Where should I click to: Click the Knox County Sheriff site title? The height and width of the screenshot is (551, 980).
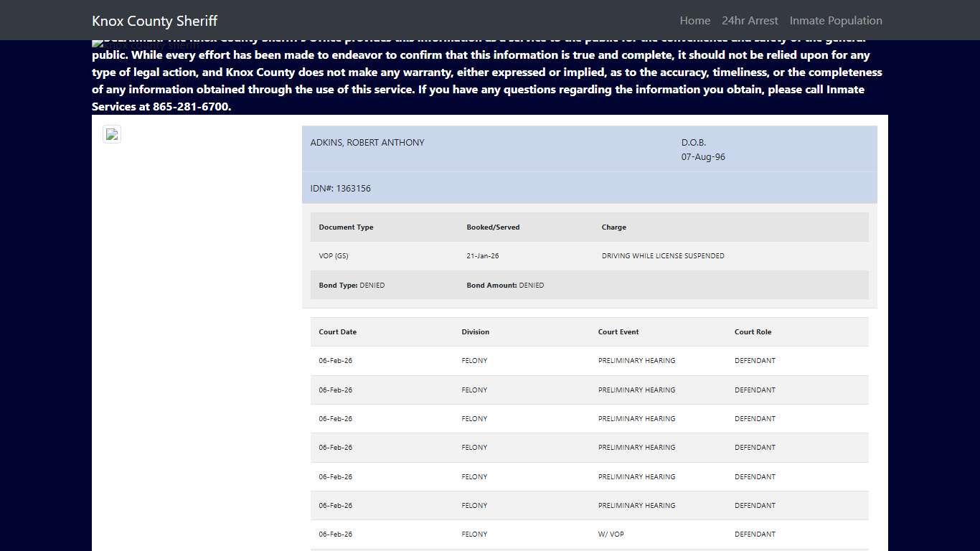154,20
